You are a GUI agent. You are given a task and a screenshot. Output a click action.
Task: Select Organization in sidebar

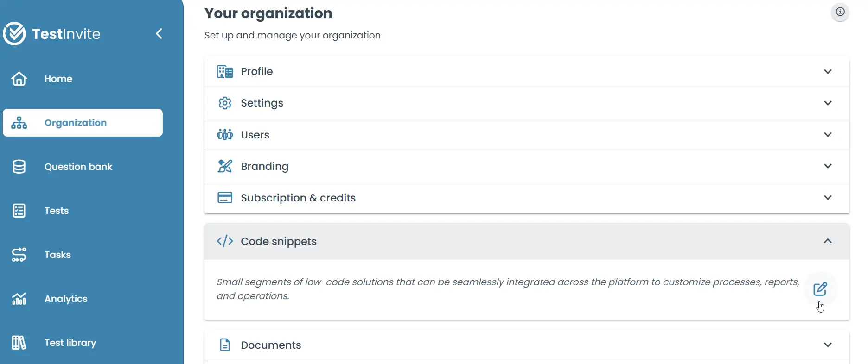tap(83, 123)
